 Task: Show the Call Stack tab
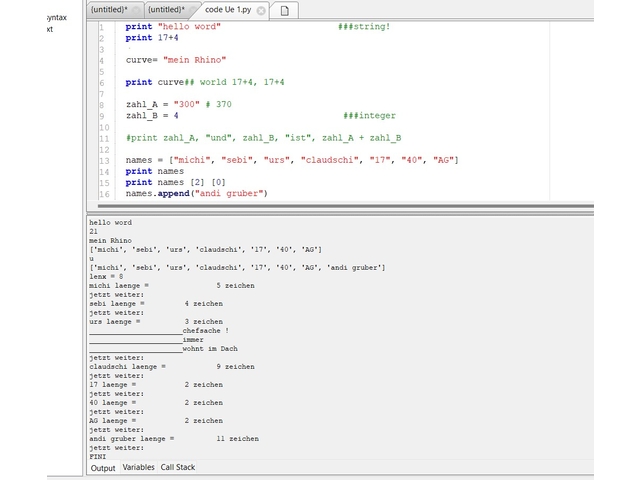click(x=178, y=467)
